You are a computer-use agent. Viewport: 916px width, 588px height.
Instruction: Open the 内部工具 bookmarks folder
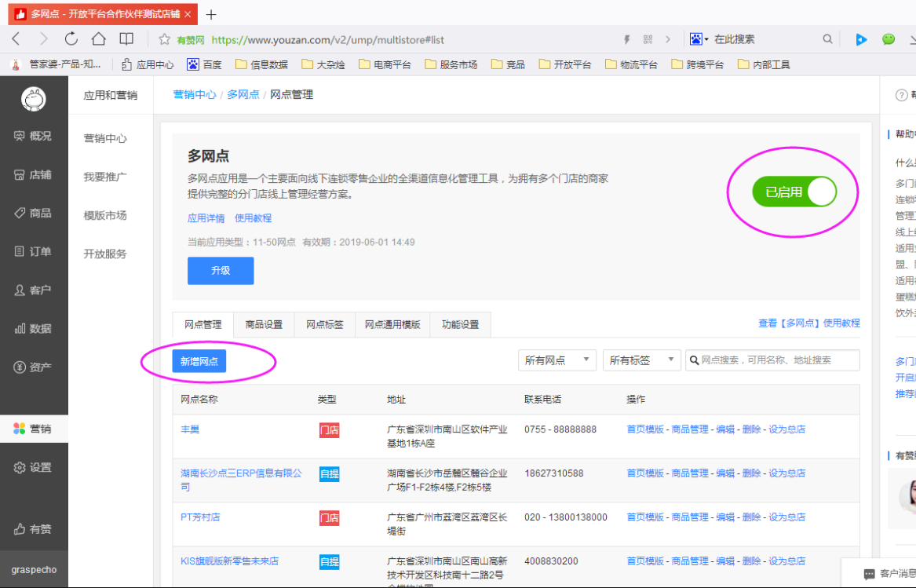click(764, 64)
